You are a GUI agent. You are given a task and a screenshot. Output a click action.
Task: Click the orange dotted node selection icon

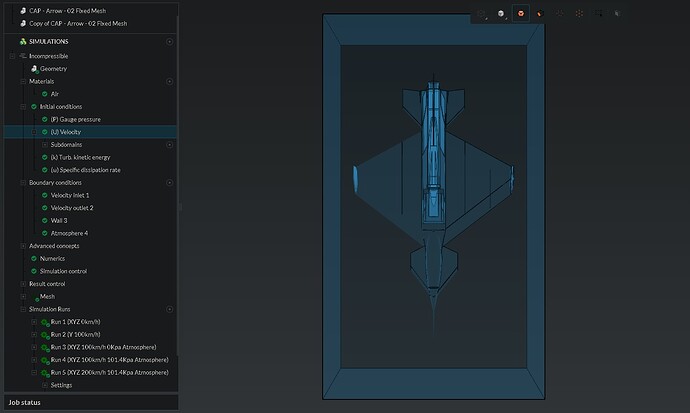tap(579, 14)
